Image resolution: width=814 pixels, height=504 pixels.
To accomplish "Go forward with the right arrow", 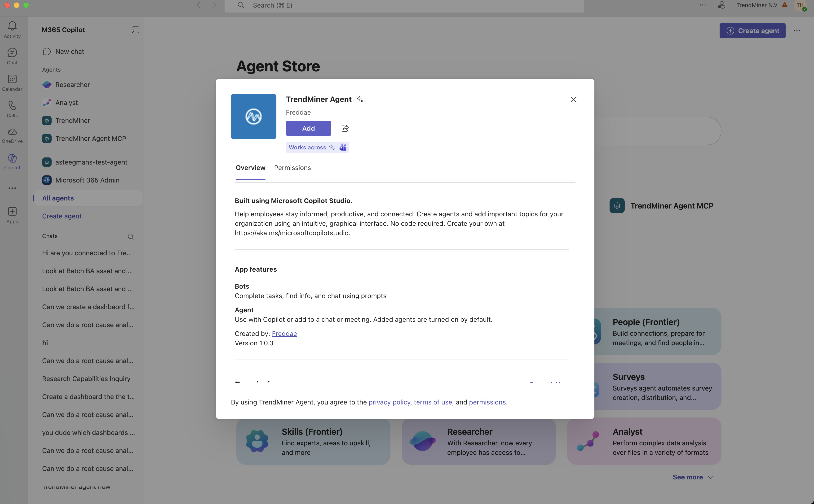I will point(215,5).
